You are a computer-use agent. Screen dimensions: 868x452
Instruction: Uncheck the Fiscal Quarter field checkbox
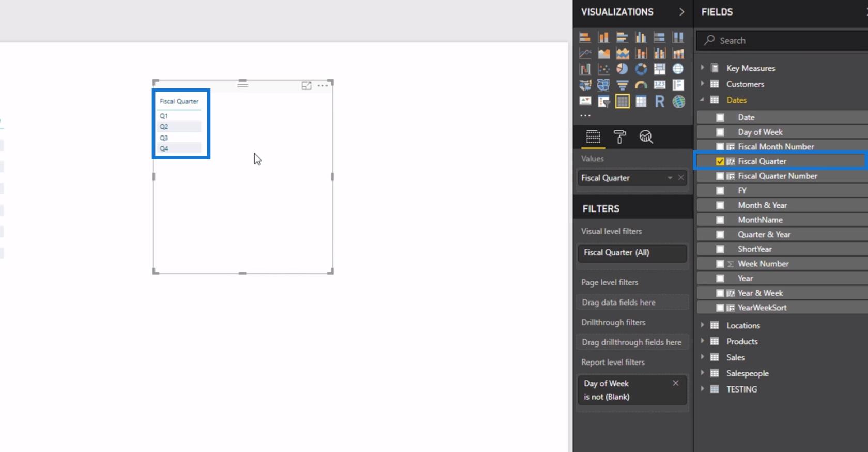pos(720,161)
